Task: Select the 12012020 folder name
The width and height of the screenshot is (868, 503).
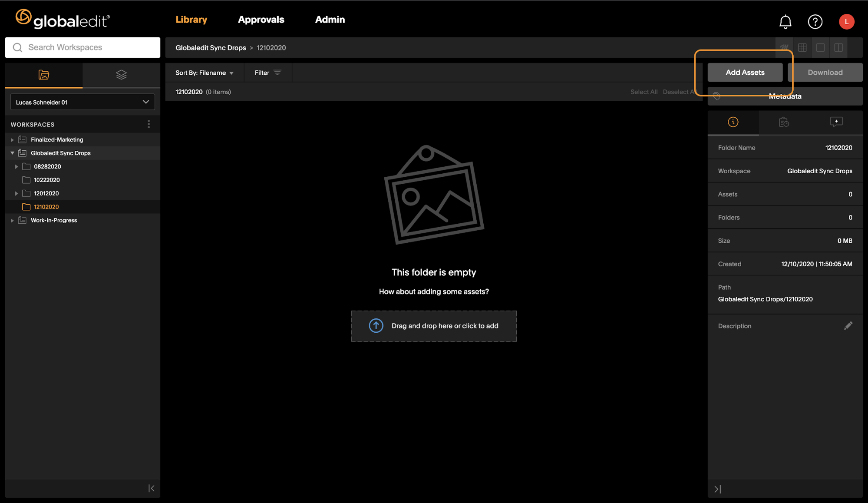Action: tap(46, 193)
